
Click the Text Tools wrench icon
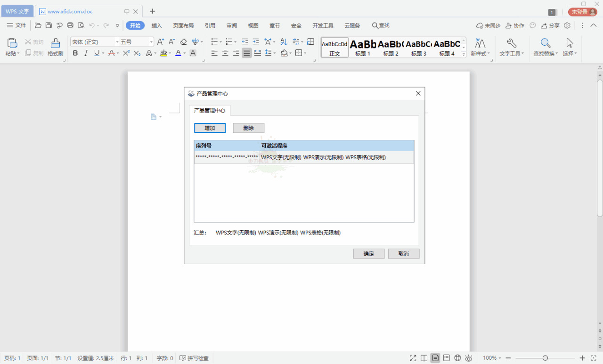click(x=512, y=43)
